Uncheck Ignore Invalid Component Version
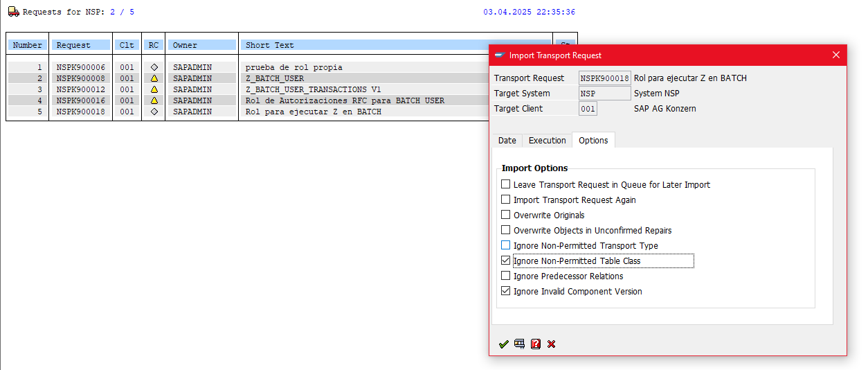 point(506,291)
